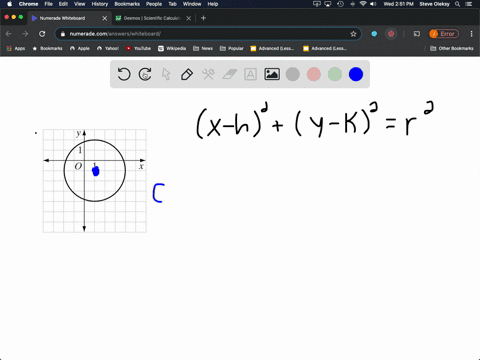Open the Chrome menu
The width and height of the screenshot is (480, 360).
click(x=28, y=4)
